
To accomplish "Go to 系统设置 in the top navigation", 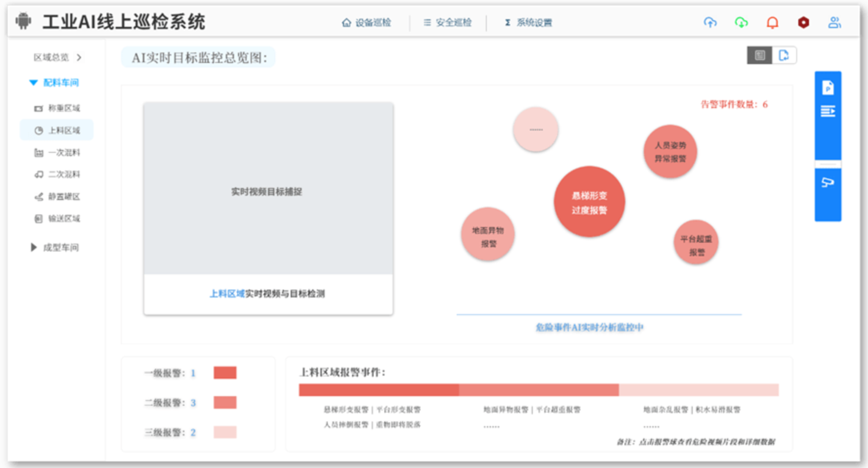I will coord(528,23).
